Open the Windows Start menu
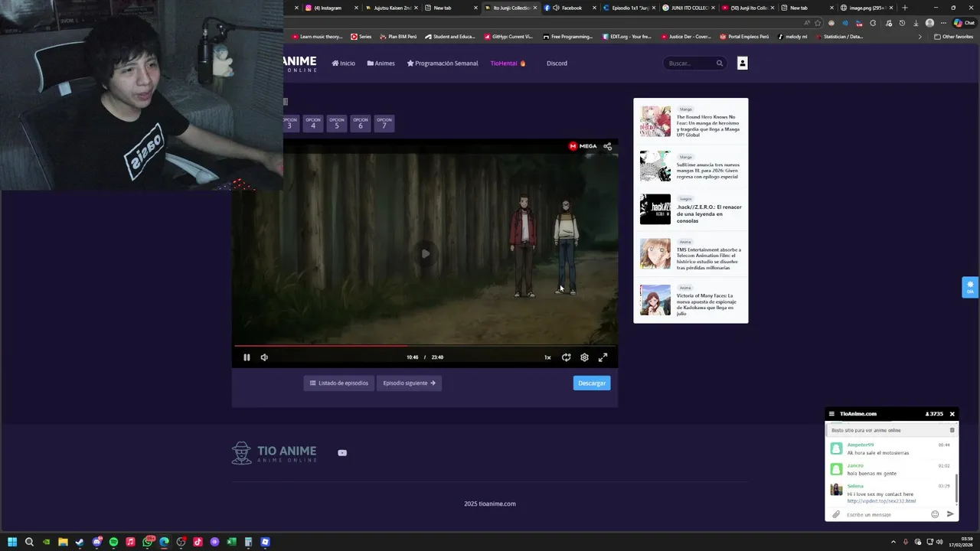Image resolution: width=980 pixels, height=551 pixels. [x=12, y=542]
